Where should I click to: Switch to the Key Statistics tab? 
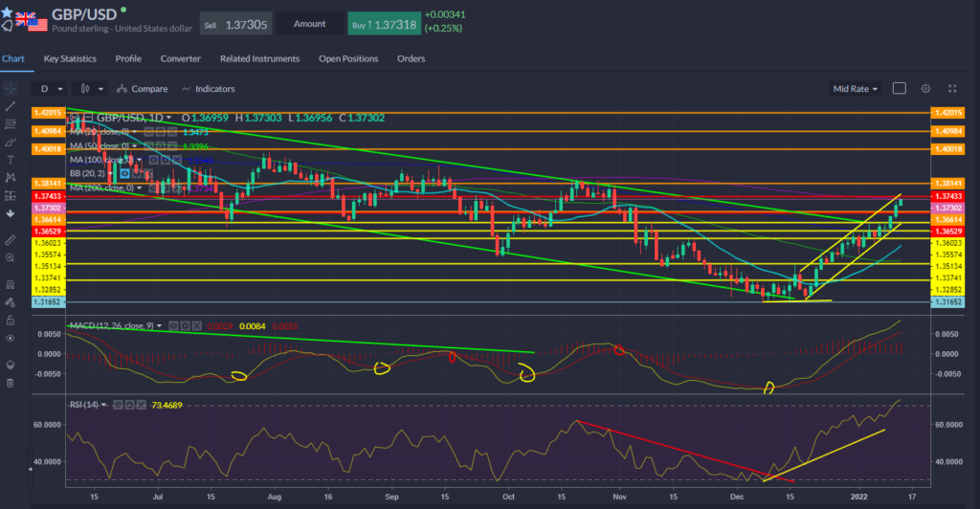click(x=70, y=58)
